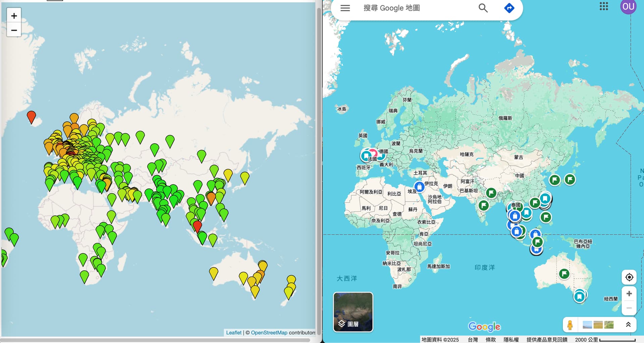The width and height of the screenshot is (644, 343).
Task: Open the Google Maps hamburger menu
Action: pos(345,8)
